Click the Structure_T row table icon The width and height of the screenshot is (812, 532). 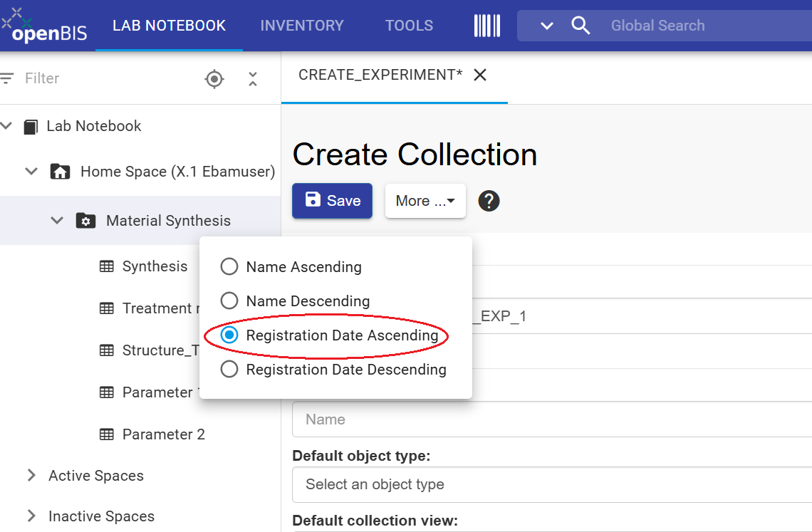click(107, 350)
